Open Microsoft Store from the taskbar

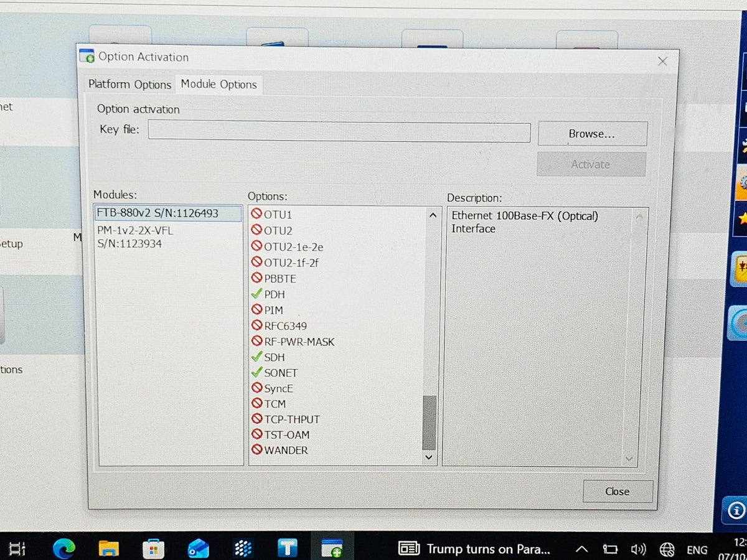point(153,548)
